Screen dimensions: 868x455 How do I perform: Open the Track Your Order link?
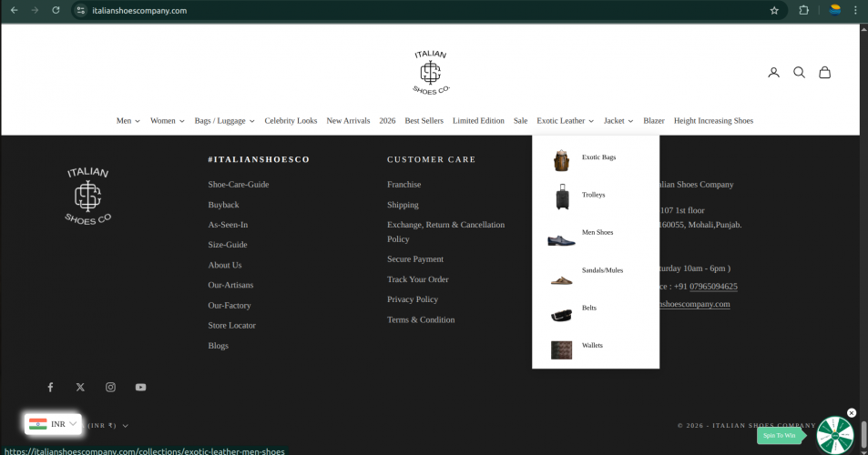[418, 279]
